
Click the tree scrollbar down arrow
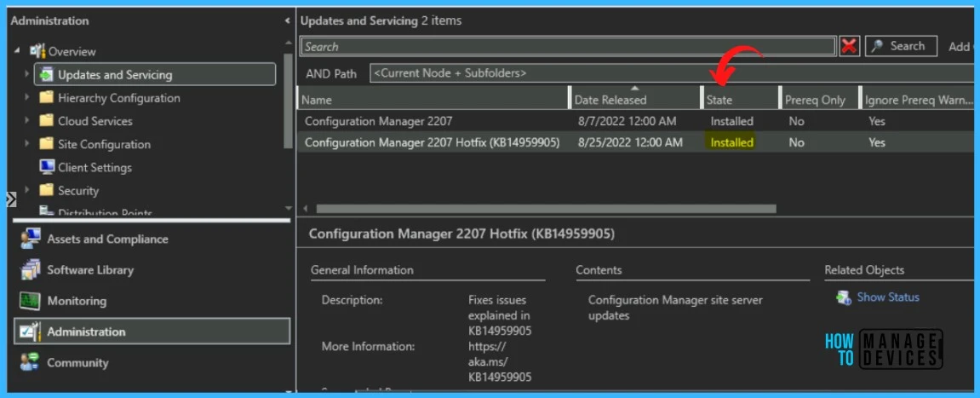288,208
